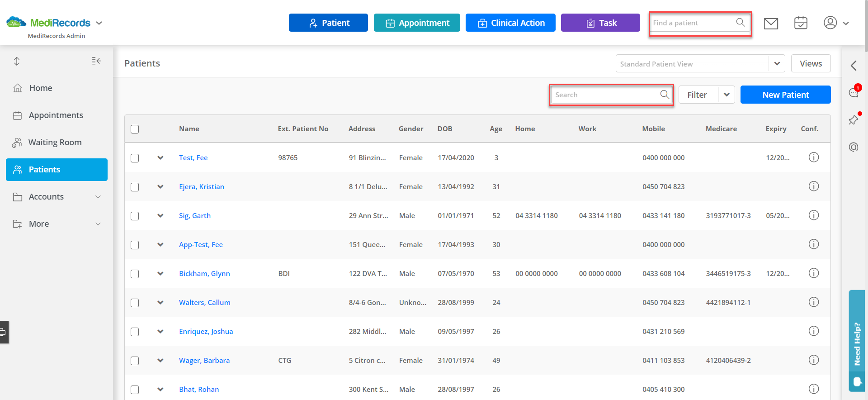
Task: Click the Find a patient field
Action: tap(700, 24)
